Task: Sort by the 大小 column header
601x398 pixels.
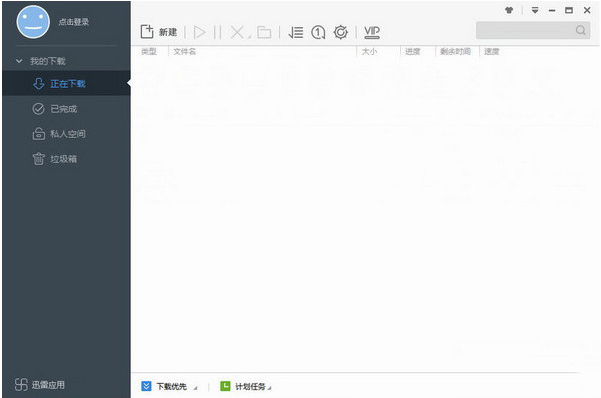Action: coord(369,51)
